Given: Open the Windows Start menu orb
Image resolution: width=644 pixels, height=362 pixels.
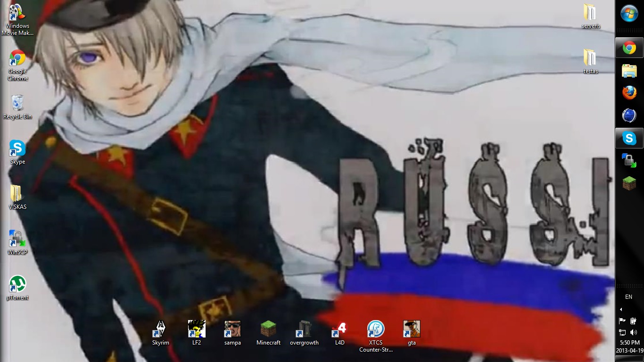Looking at the screenshot, I should pos(629,14).
